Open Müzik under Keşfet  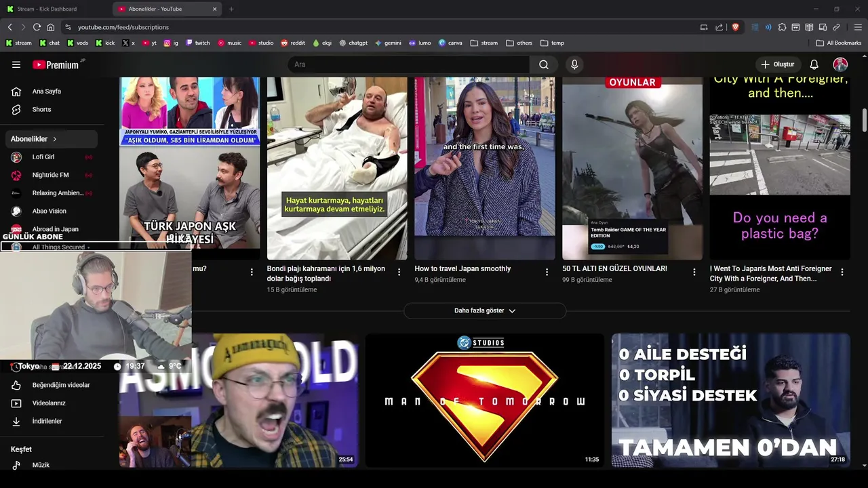coord(52,465)
